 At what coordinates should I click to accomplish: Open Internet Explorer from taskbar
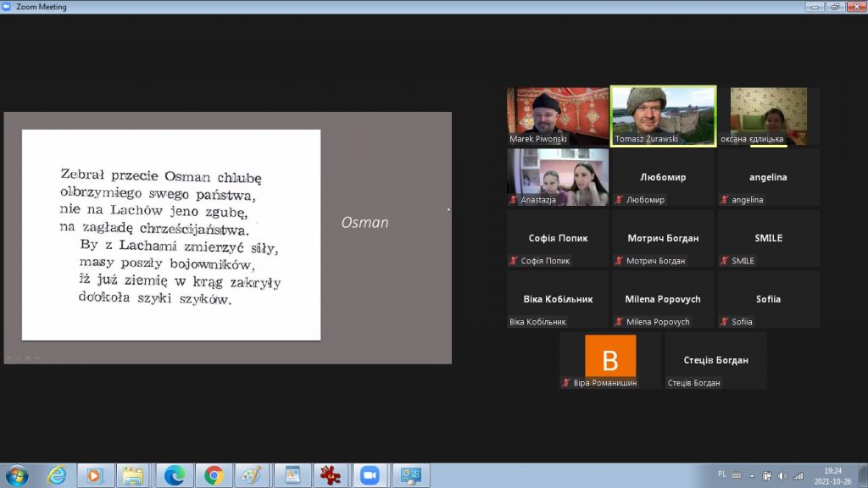57,475
